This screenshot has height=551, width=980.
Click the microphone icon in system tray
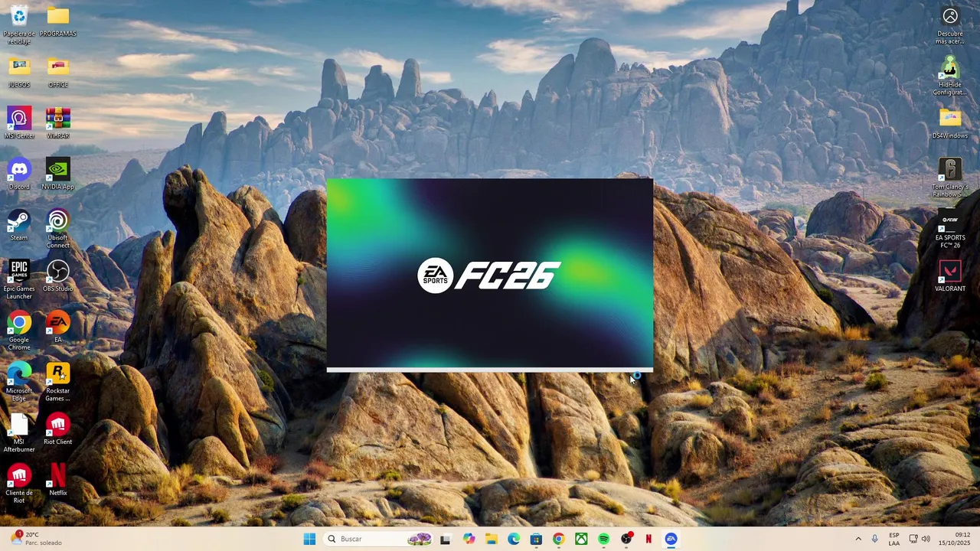tap(875, 539)
